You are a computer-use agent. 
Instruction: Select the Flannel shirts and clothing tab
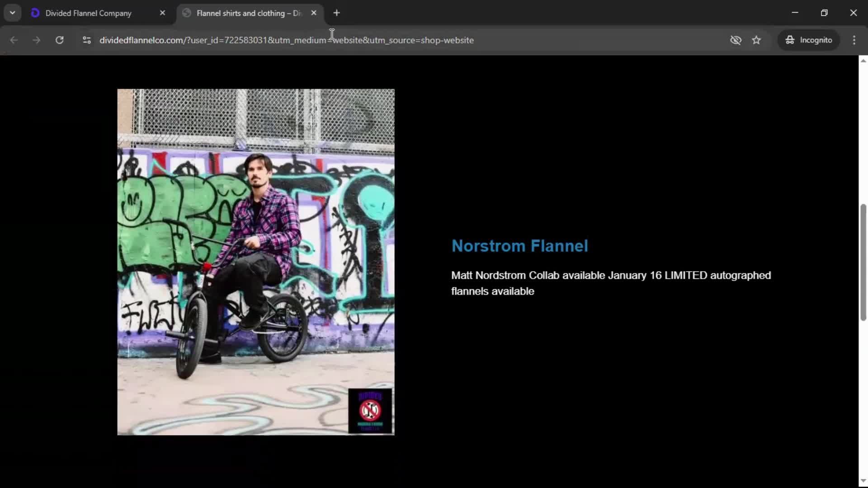coord(249,13)
